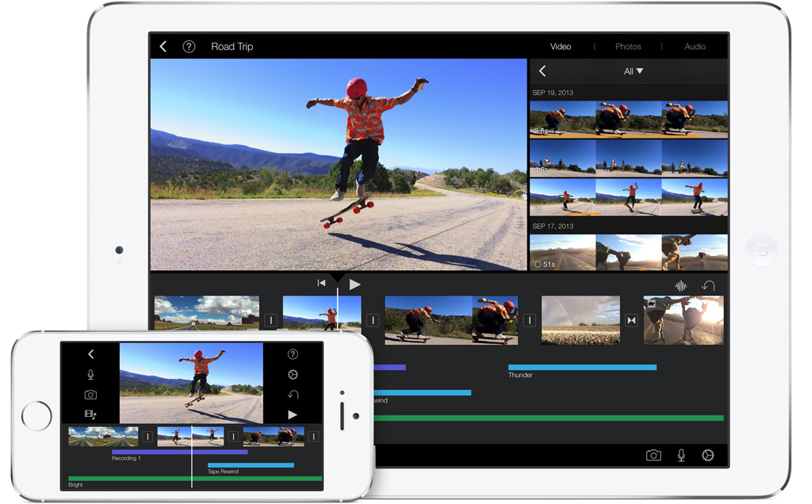Undo the last edit on the iPad timeline
This screenshot has height=504, width=812.
pos(708,286)
